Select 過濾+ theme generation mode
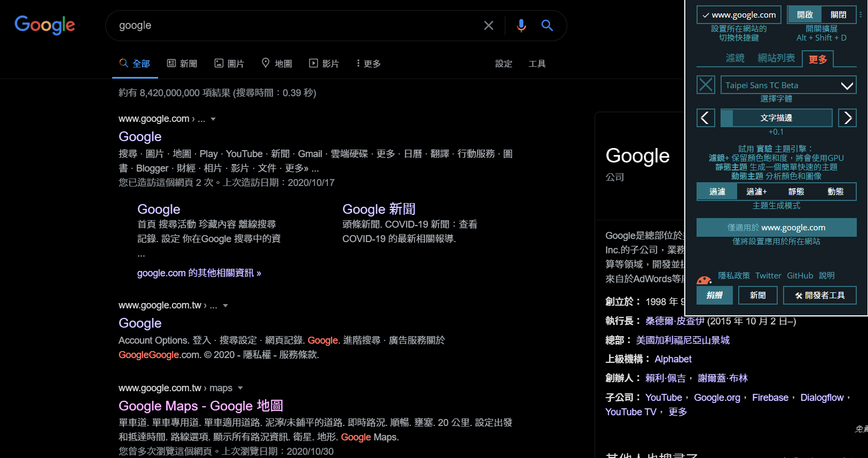 coord(756,192)
